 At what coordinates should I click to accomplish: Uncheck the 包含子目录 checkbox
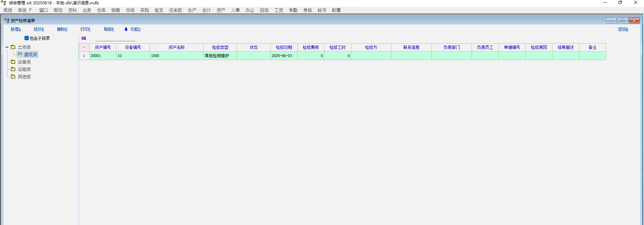coord(27,38)
